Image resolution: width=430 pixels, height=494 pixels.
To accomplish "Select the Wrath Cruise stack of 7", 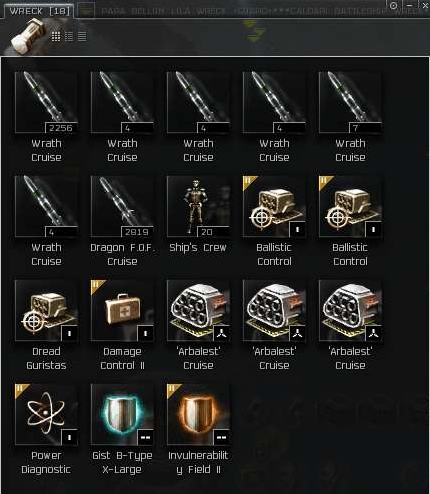I will click(350, 102).
